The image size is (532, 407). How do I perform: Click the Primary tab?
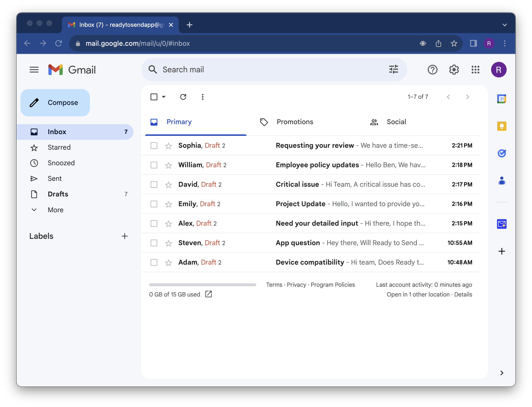pyautogui.click(x=179, y=122)
